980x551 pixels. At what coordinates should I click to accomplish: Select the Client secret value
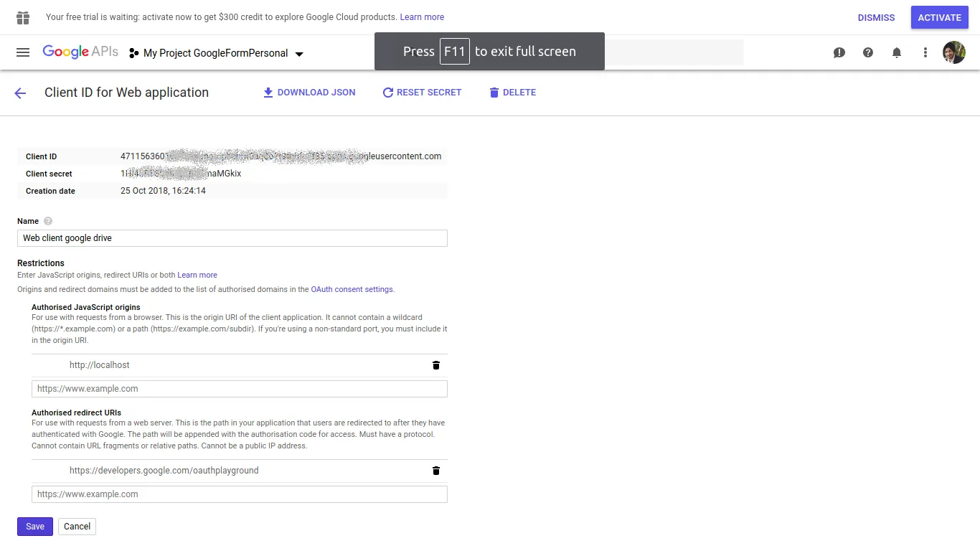pos(181,174)
